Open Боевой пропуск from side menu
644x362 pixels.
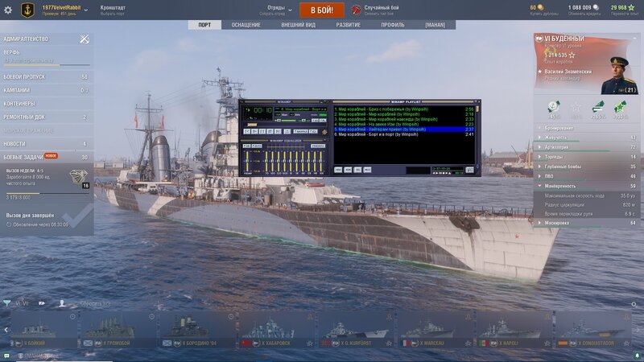point(46,76)
